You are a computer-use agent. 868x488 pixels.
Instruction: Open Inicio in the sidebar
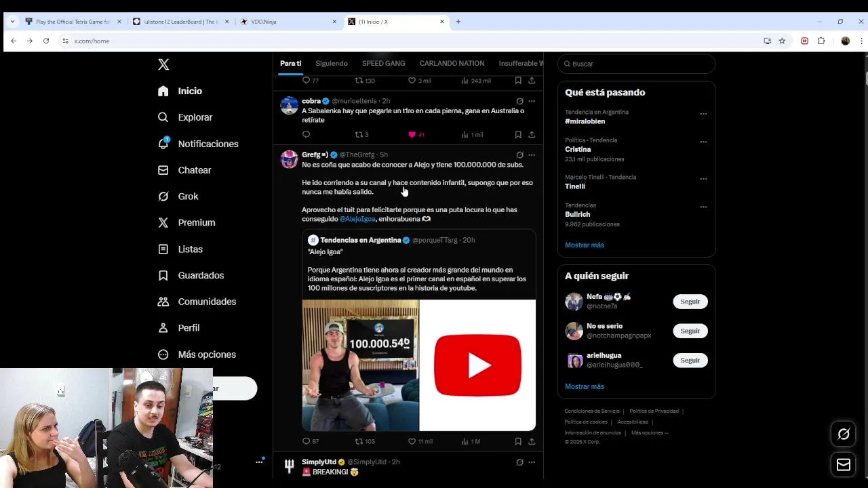tap(180, 91)
